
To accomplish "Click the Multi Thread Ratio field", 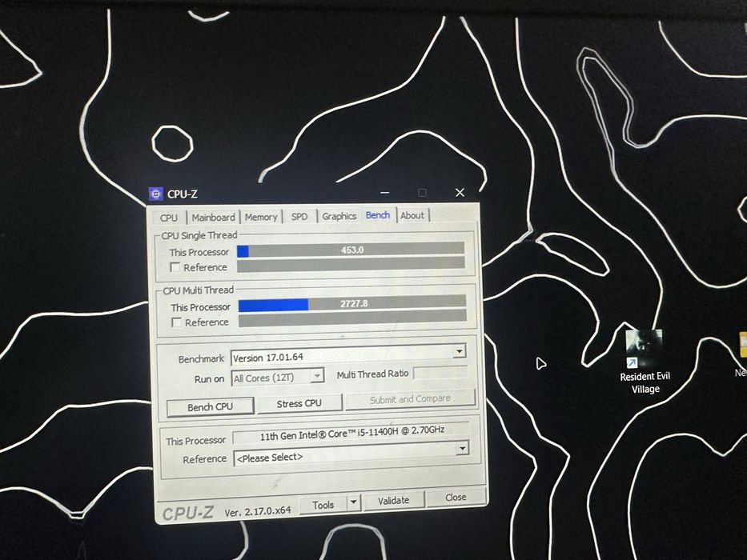I will [x=440, y=373].
